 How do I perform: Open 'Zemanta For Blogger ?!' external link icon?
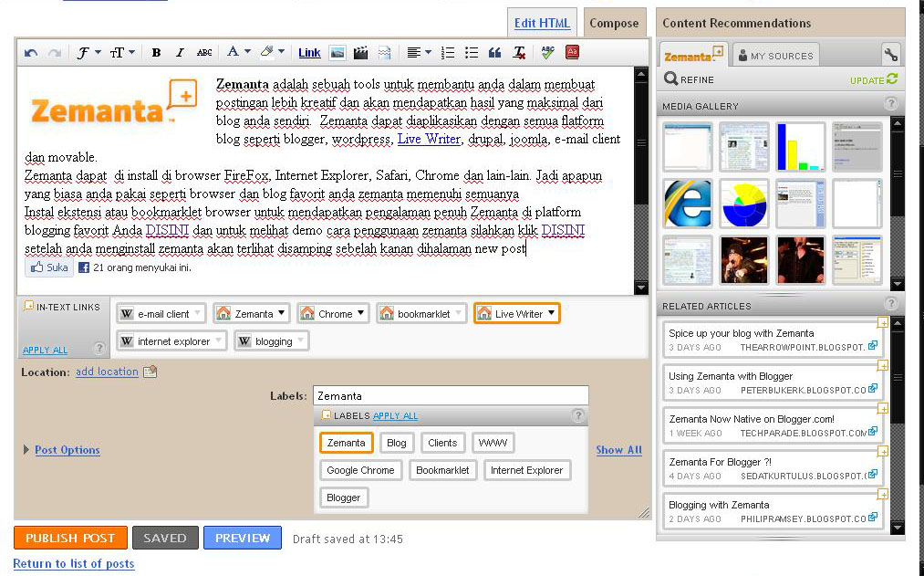click(873, 474)
